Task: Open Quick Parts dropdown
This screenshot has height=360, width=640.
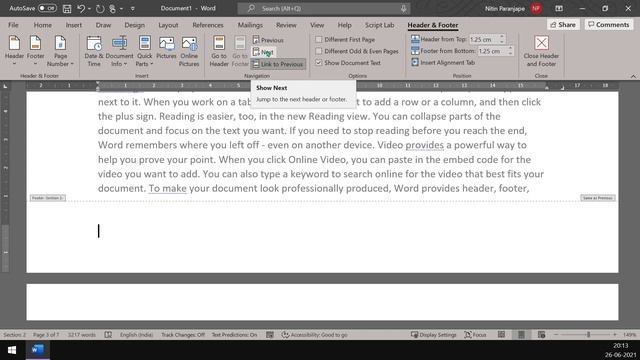Action: (144, 51)
